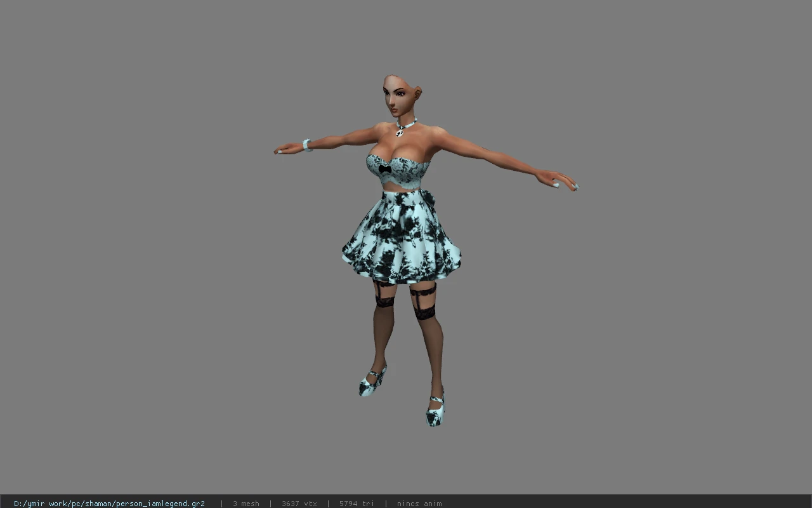812x508 pixels.
Task: Click the person_iamlegend.gr2 file path
Action: (109, 504)
